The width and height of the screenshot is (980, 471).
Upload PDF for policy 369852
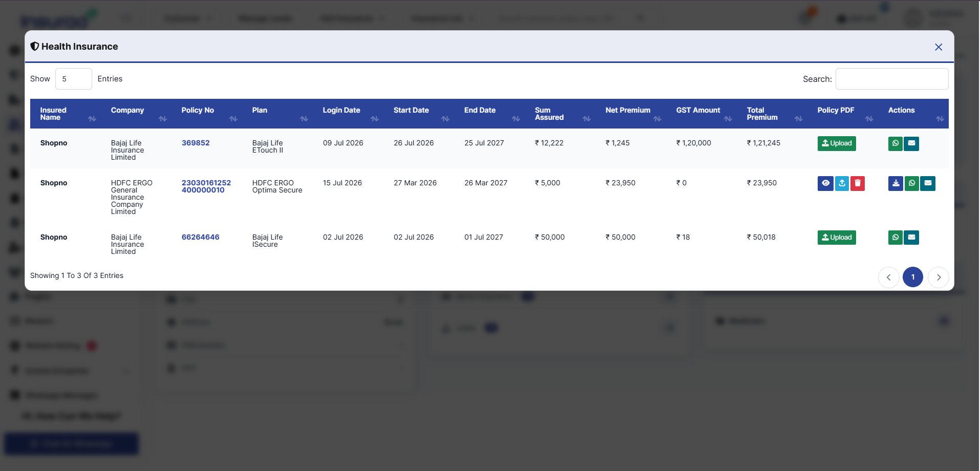[837, 143]
